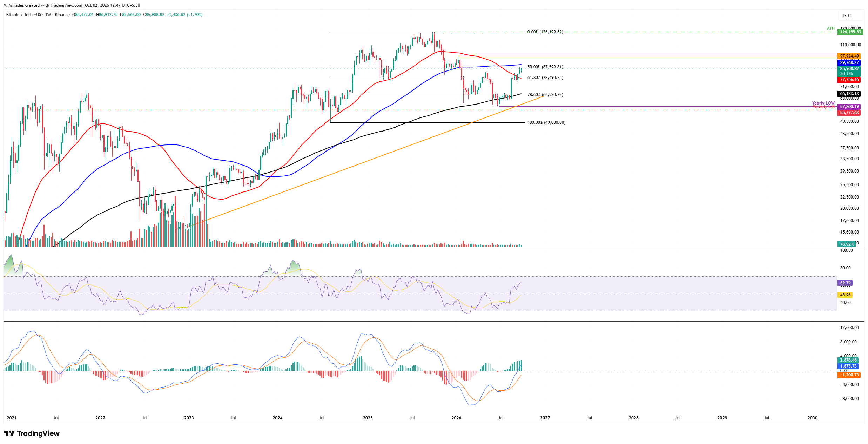Click the open value O84,472.01
This screenshot has height=444, width=868.
pyautogui.click(x=83, y=15)
